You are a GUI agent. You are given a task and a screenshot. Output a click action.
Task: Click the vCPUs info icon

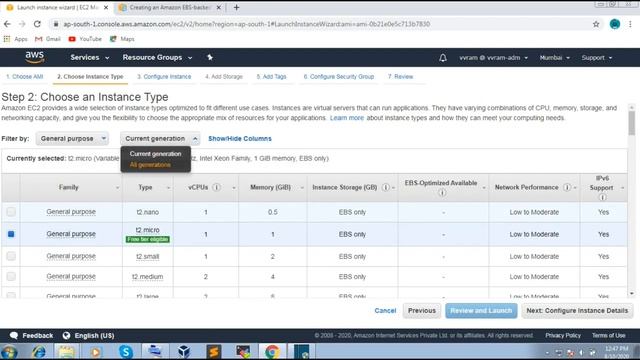click(x=217, y=187)
